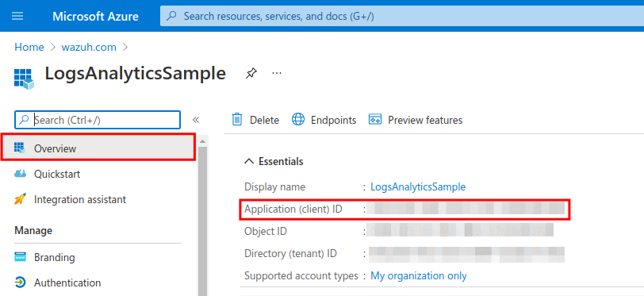644x296 pixels.
Task: Open LogsAnalyticsSample display name link
Action: tap(418, 187)
